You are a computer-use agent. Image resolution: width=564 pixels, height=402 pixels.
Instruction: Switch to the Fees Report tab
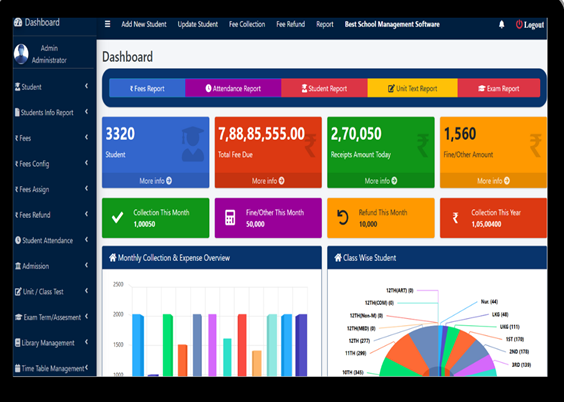tap(147, 88)
